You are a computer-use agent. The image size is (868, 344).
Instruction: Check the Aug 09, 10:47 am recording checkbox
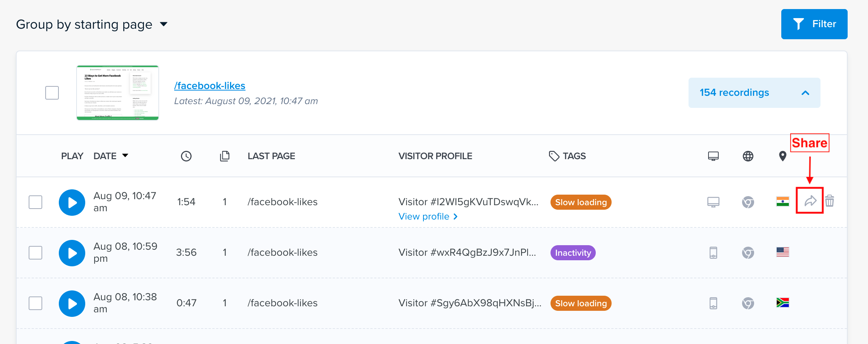(x=35, y=202)
